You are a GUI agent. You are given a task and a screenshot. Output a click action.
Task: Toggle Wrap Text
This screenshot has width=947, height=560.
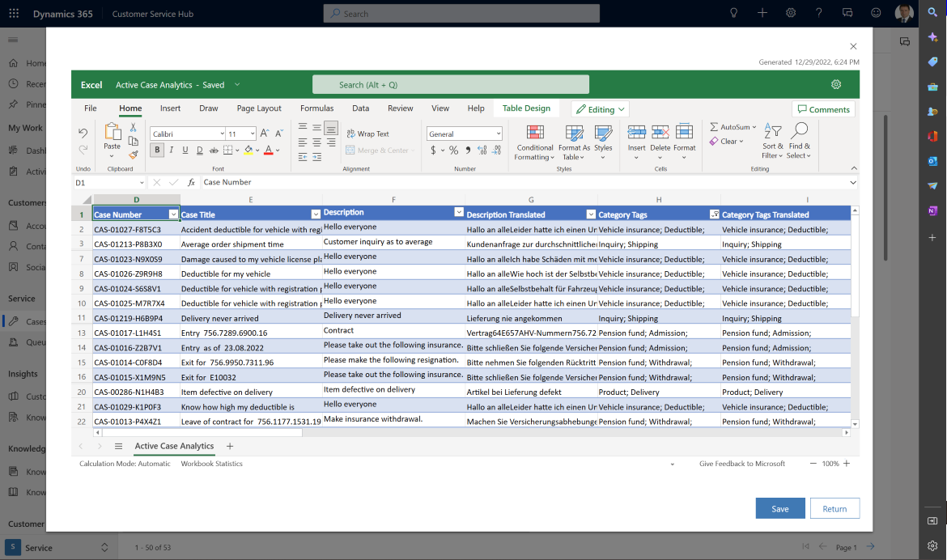coord(367,134)
